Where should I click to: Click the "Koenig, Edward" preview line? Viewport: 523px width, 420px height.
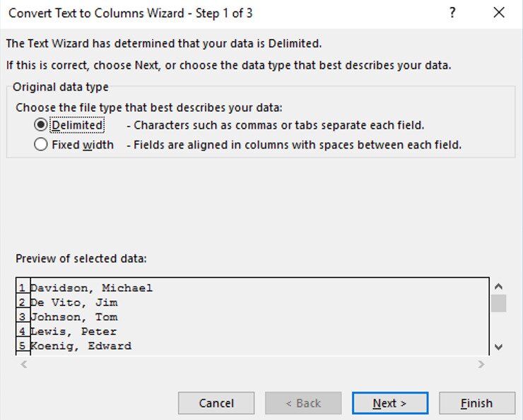[81, 346]
